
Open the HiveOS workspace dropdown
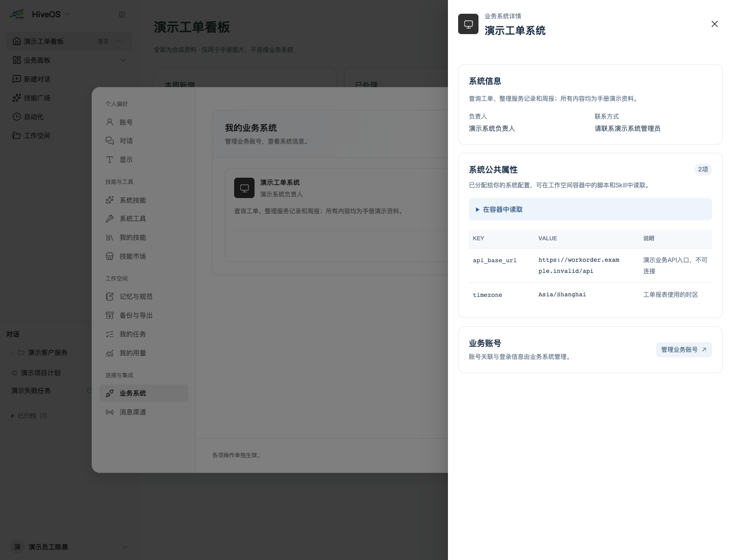pyautogui.click(x=50, y=14)
